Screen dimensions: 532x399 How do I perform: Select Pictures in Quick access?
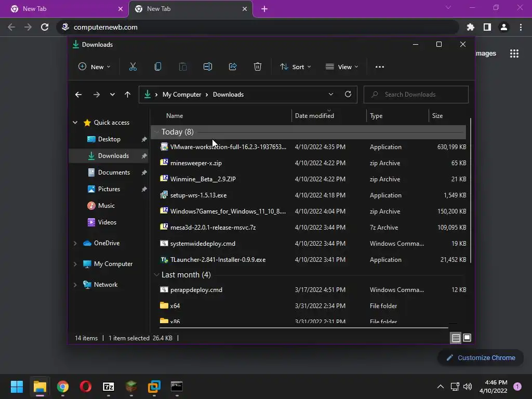coord(109,189)
